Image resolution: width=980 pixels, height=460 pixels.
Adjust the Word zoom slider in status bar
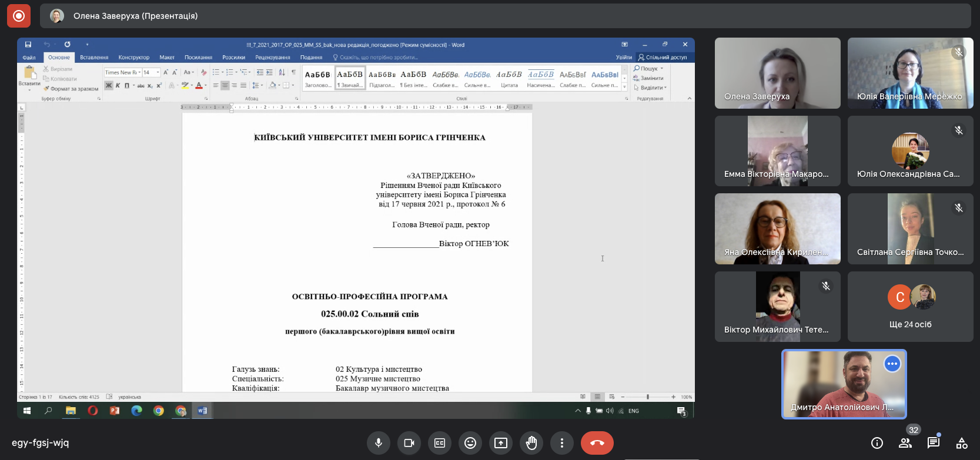[x=647, y=397]
